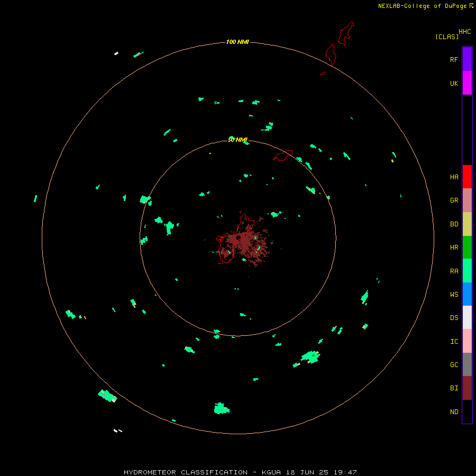Viewport: 476px width, 476px height.
Task: Click the HA red legend swatch
Action: [x=467, y=177]
